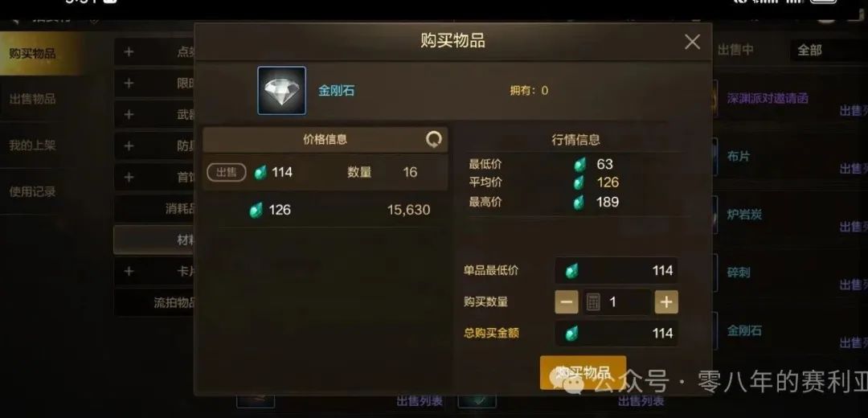Select 炉岩炭 item in background list
Image resolution: width=868 pixels, height=418 pixels.
pos(744,215)
